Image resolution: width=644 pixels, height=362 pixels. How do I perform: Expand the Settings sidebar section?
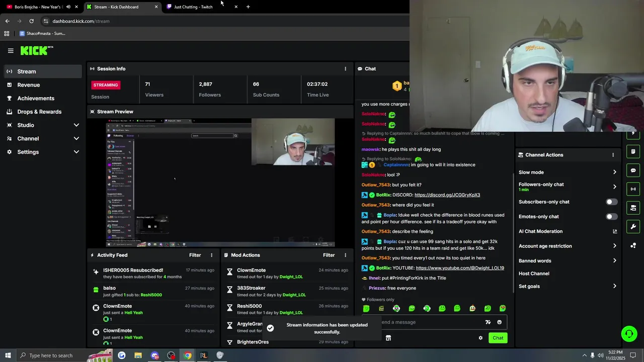pos(42,152)
